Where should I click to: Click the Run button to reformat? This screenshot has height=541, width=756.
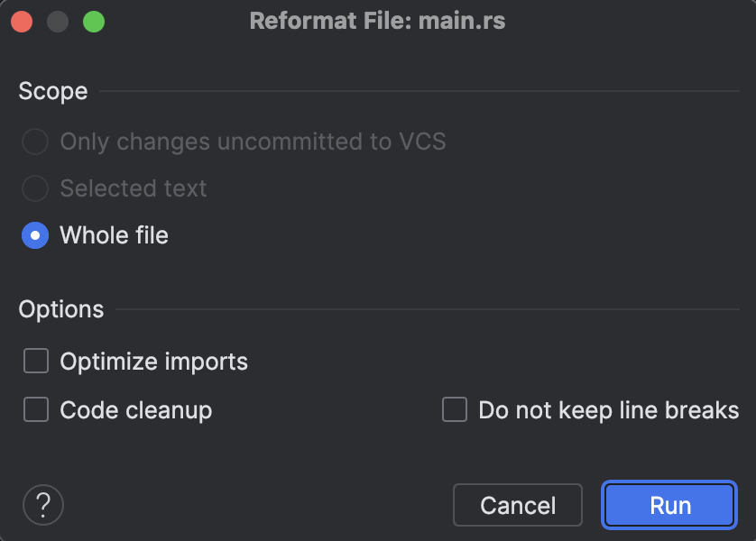point(668,505)
